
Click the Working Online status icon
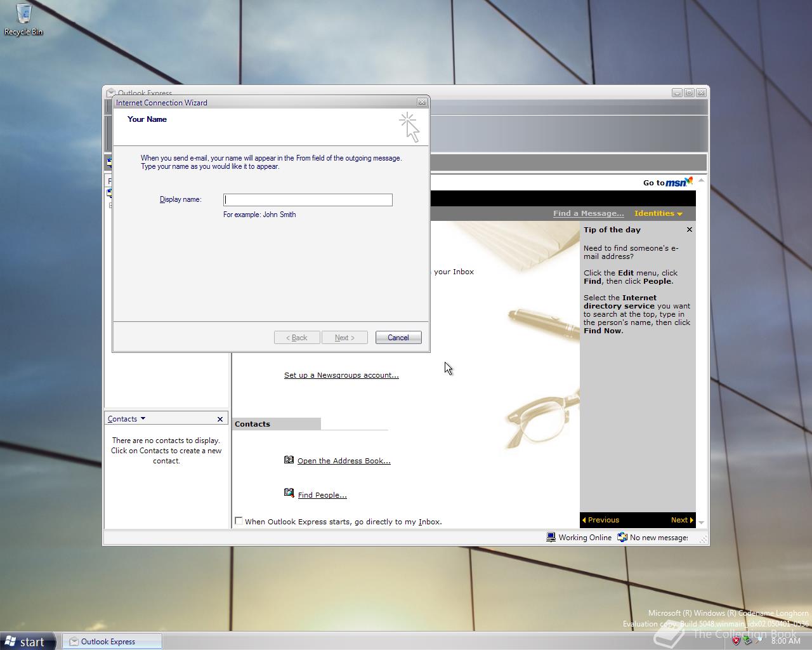point(551,538)
